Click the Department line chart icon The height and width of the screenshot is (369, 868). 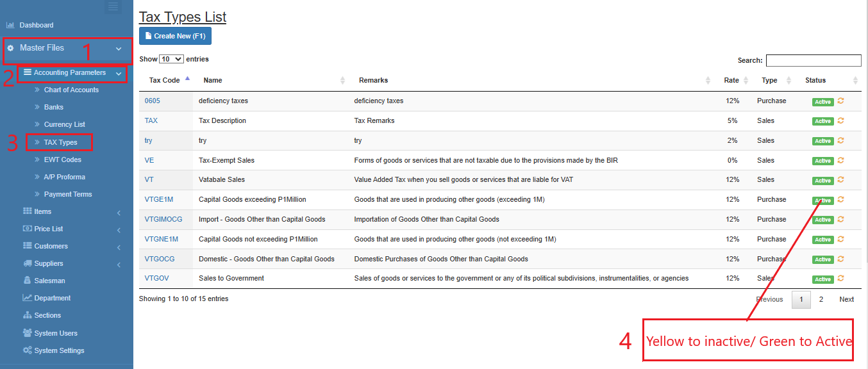point(28,298)
